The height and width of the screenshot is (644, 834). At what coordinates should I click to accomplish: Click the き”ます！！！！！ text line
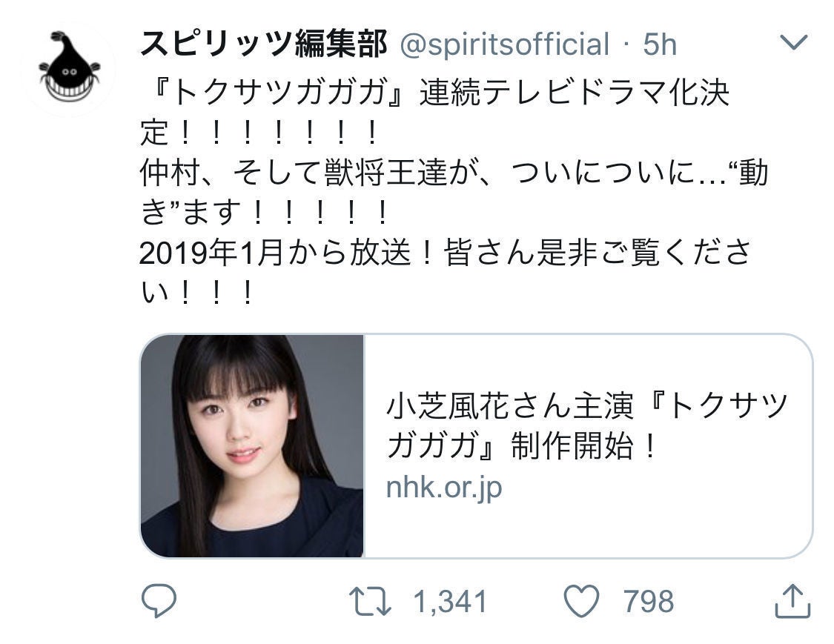tap(265, 212)
